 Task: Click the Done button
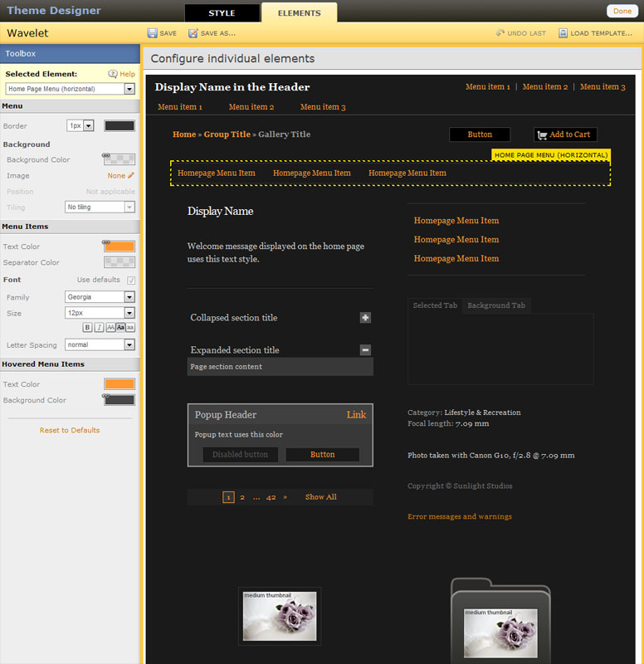pyautogui.click(x=622, y=11)
